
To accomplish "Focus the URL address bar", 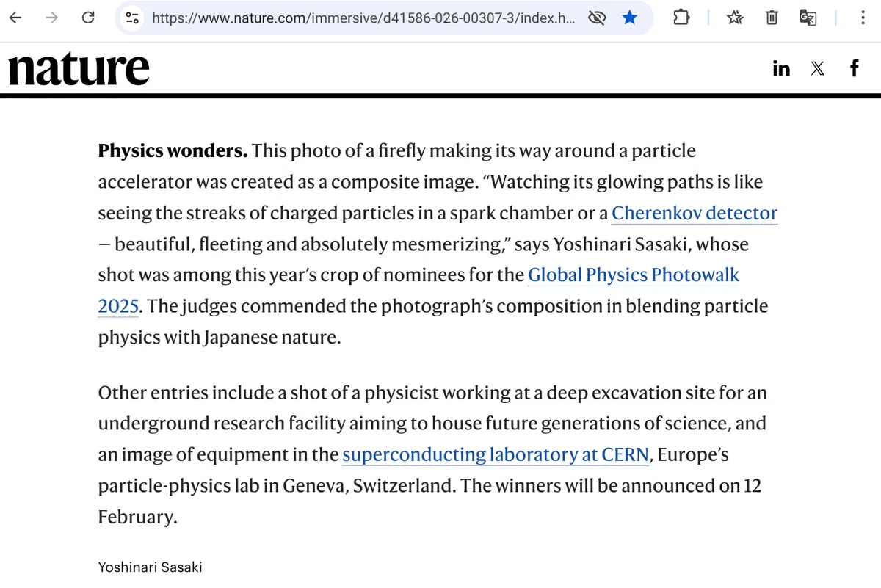I will (x=363, y=18).
